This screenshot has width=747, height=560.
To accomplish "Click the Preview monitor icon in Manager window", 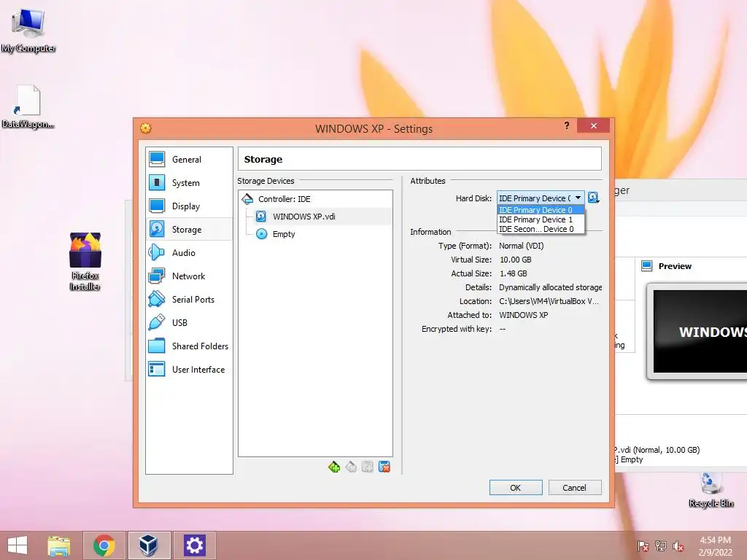I will click(x=646, y=265).
